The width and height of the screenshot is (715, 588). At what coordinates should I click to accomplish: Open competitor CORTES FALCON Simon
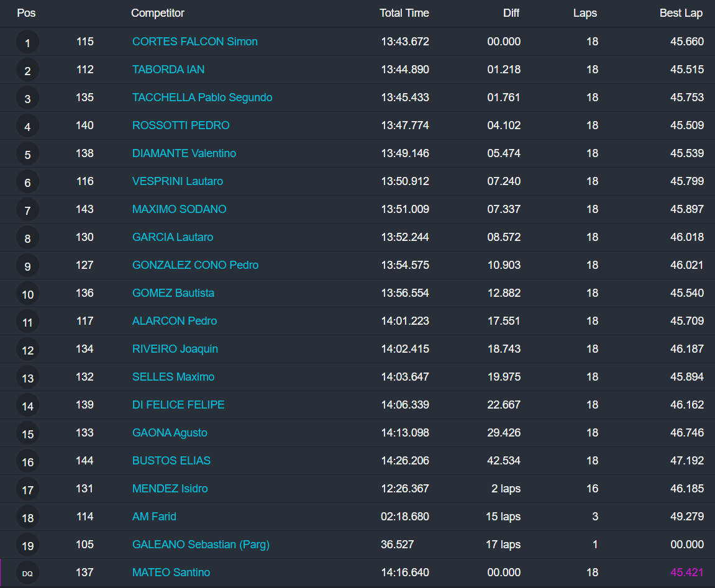coord(194,42)
